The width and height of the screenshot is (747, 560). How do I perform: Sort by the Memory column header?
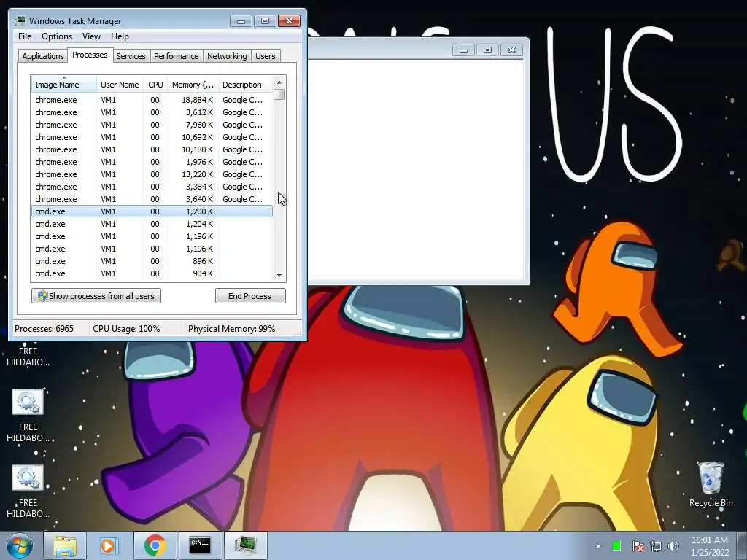(193, 85)
